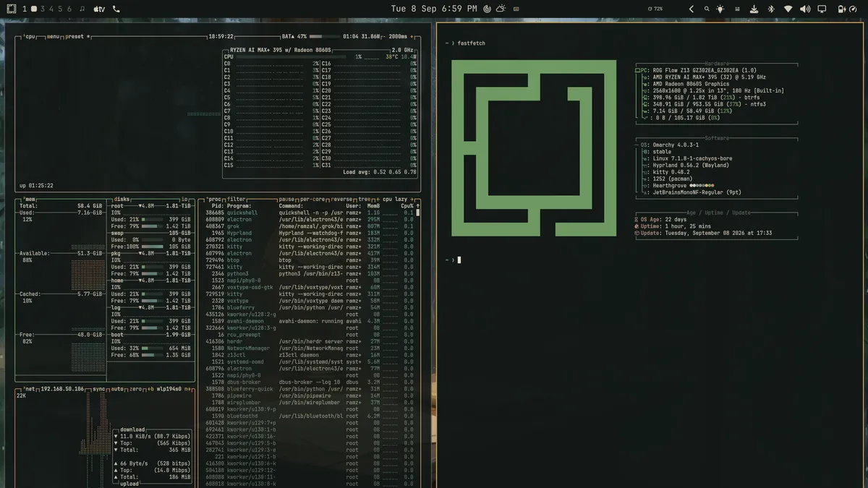Toggle the disks label in mem panel
The height and width of the screenshot is (488, 868).
[x=122, y=199]
